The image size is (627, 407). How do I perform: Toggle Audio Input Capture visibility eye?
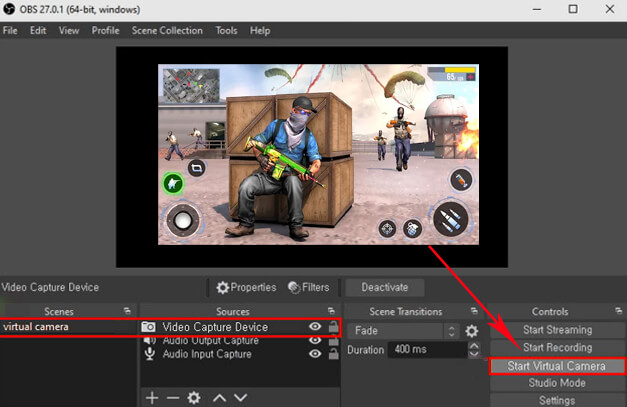(315, 354)
